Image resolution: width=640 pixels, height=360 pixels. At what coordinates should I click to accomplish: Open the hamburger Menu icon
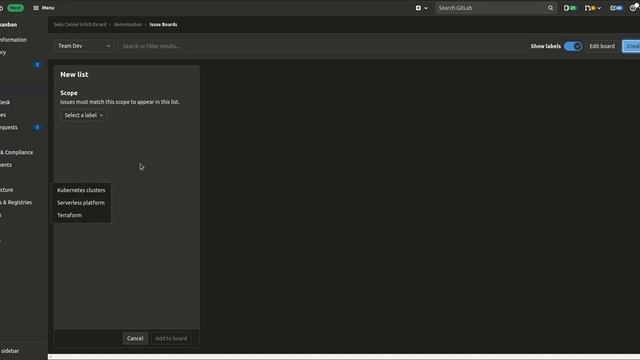click(x=36, y=8)
